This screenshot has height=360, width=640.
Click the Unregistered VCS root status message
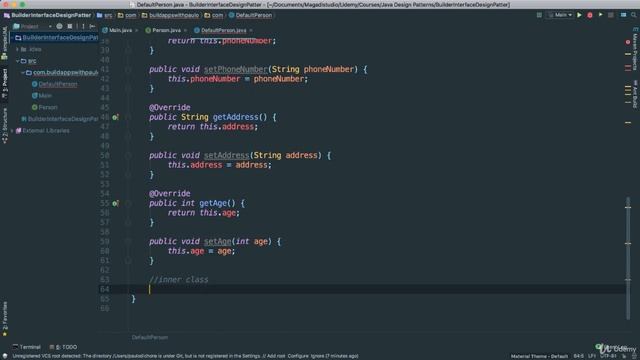[x=185, y=356]
